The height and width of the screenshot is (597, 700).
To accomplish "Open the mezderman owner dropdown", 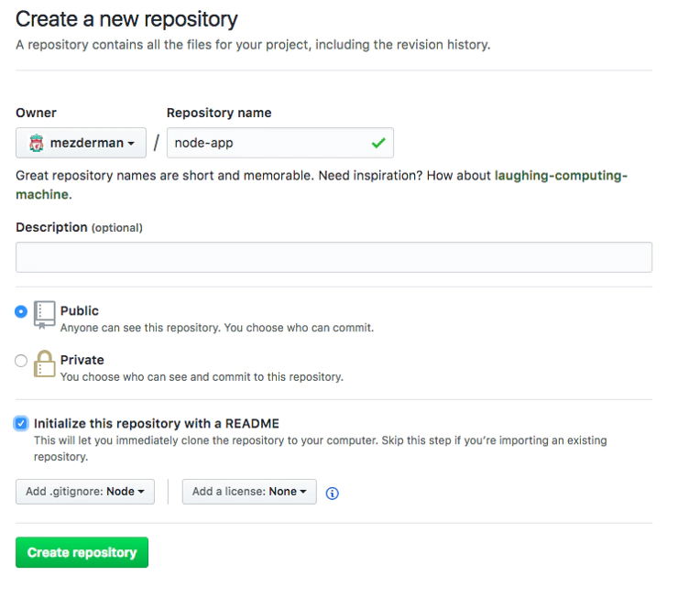I will coord(81,143).
